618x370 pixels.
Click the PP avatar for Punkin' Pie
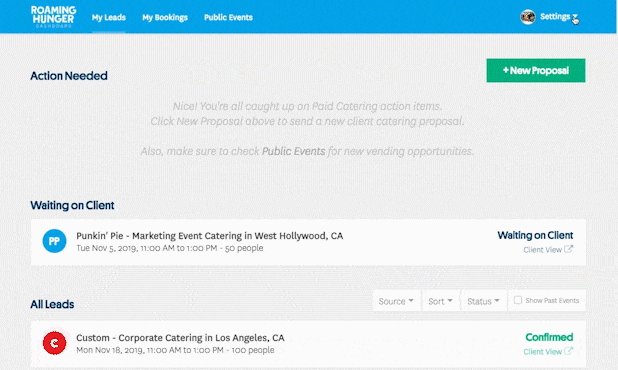[54, 241]
